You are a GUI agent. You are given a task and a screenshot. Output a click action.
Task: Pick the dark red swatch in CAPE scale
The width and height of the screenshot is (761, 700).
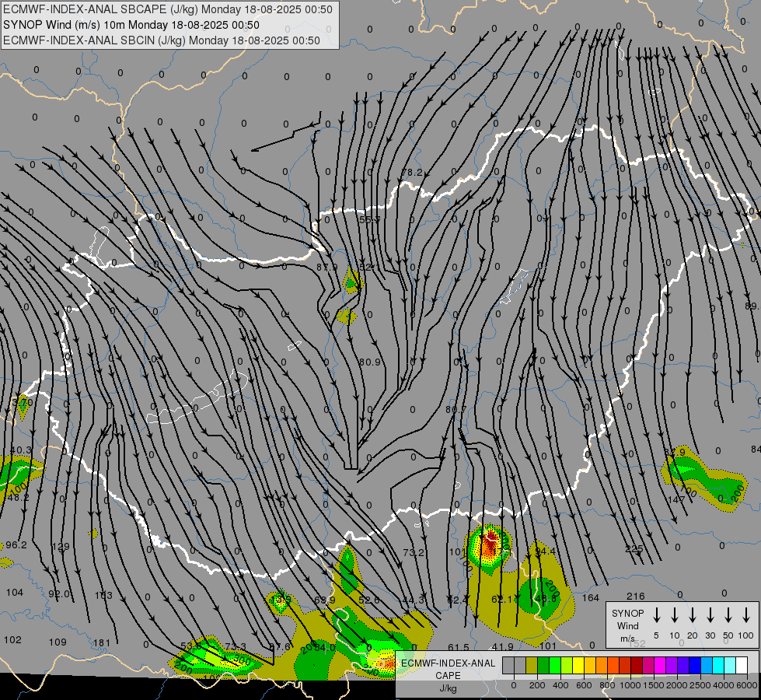637,665
